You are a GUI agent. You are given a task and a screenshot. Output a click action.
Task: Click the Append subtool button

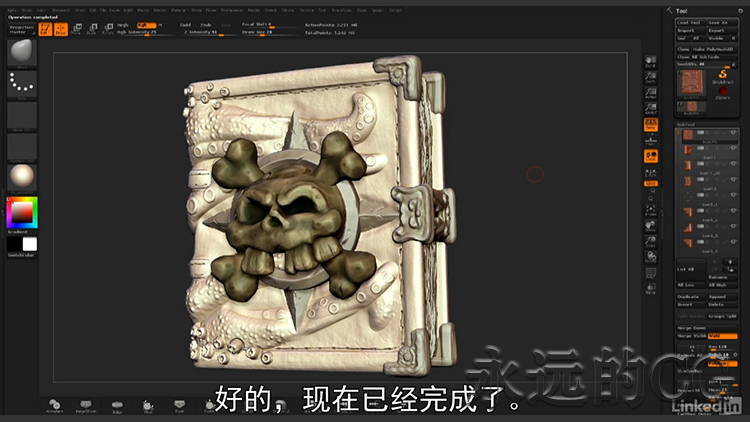(722, 297)
